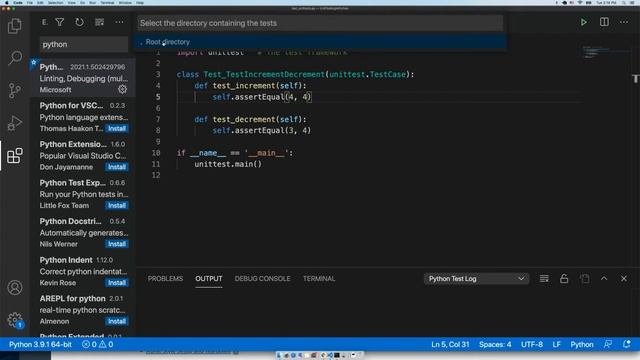Open the Apple menu in macOS menu bar
This screenshot has width=640, height=360.
tap(7, 2)
